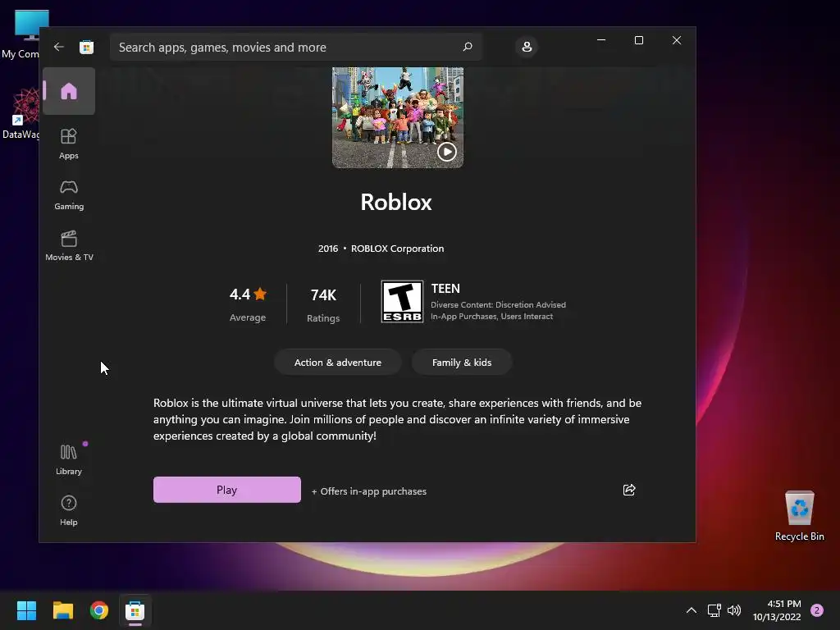Click the volume speaker tray icon
This screenshot has height=630, width=840.
click(x=734, y=610)
